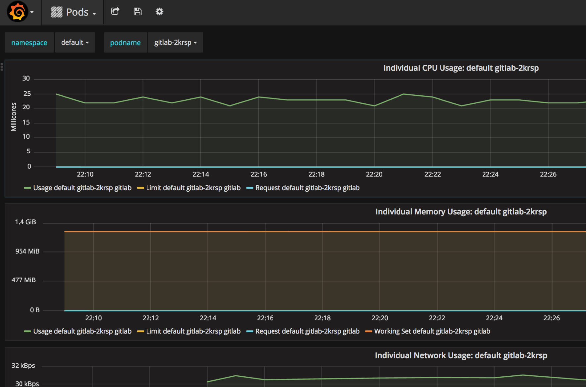Click the cyan swatch of Memory Request legend
Viewport: 588px width, 387px height.
250,332
